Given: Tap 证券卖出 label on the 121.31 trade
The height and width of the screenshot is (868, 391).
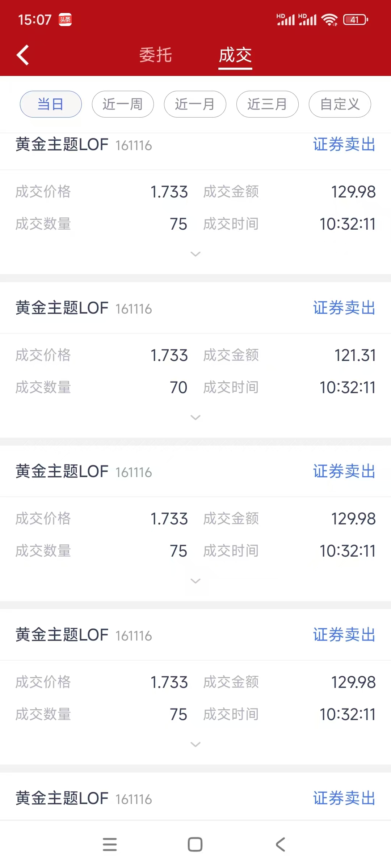Looking at the screenshot, I should [x=344, y=308].
